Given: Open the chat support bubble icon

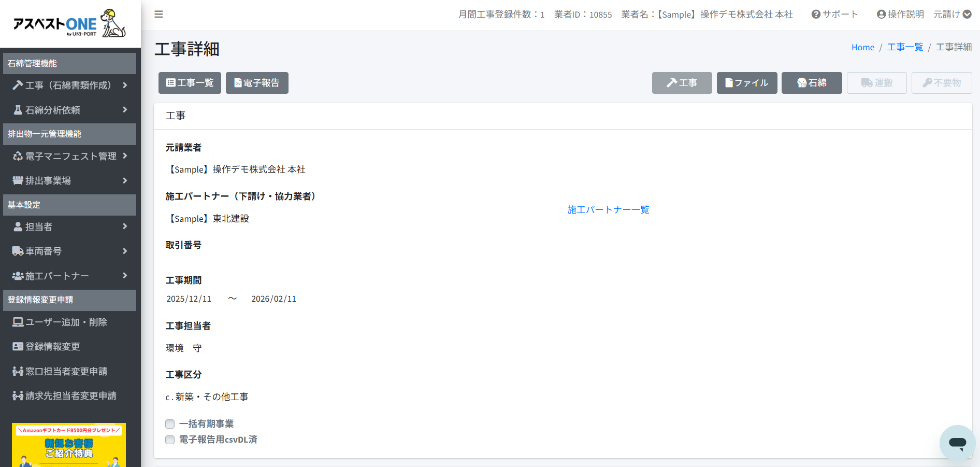Looking at the screenshot, I should (x=957, y=443).
